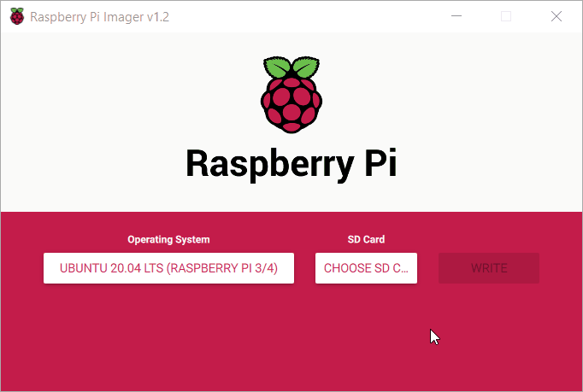Minimize the Raspberry Pi Imager window
This screenshot has height=392, width=583.
tap(456, 16)
